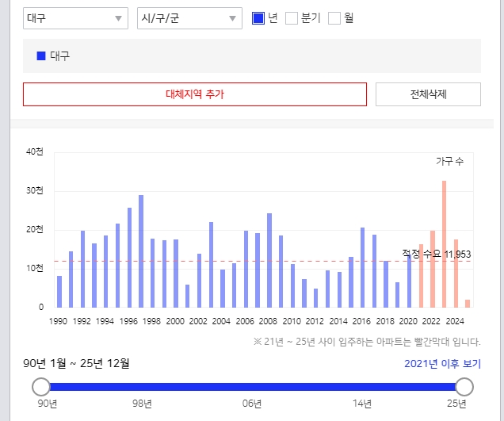Image resolution: width=504 pixels, height=421 pixels.
Task: Click the 2008 bar in the chart
Action: click(269, 260)
